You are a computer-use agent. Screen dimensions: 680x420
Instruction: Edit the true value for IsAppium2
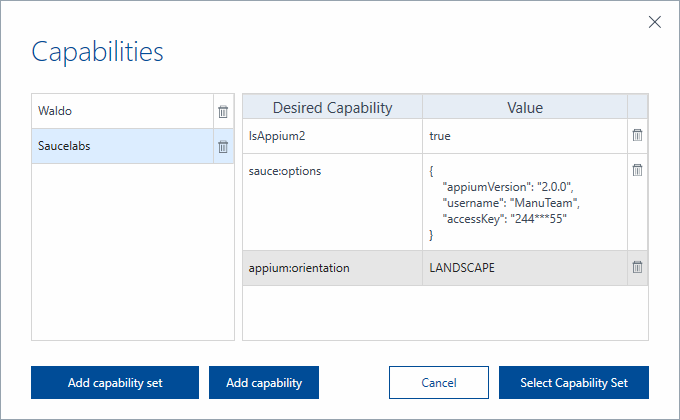[524, 135]
